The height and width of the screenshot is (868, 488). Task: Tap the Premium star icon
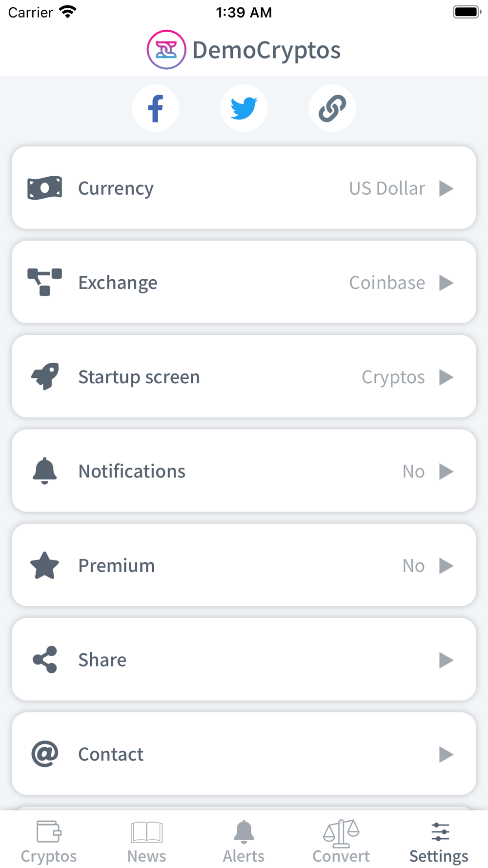44,565
